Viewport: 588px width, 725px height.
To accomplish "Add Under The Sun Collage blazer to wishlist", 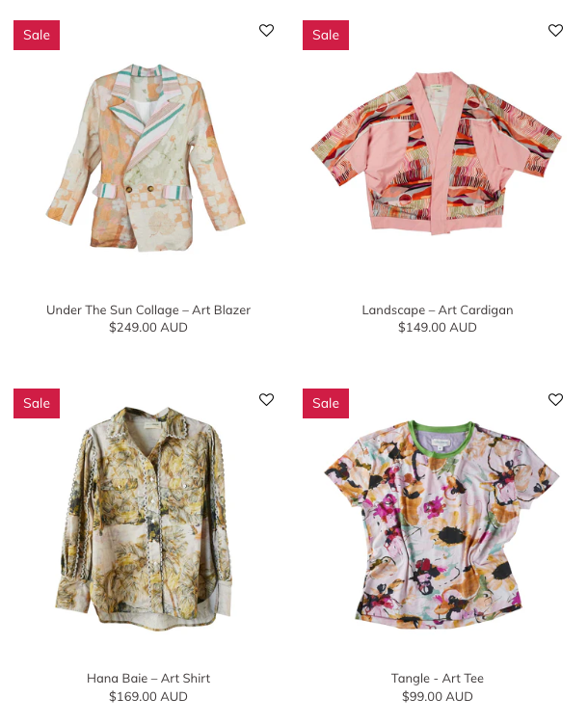I will (x=266, y=30).
